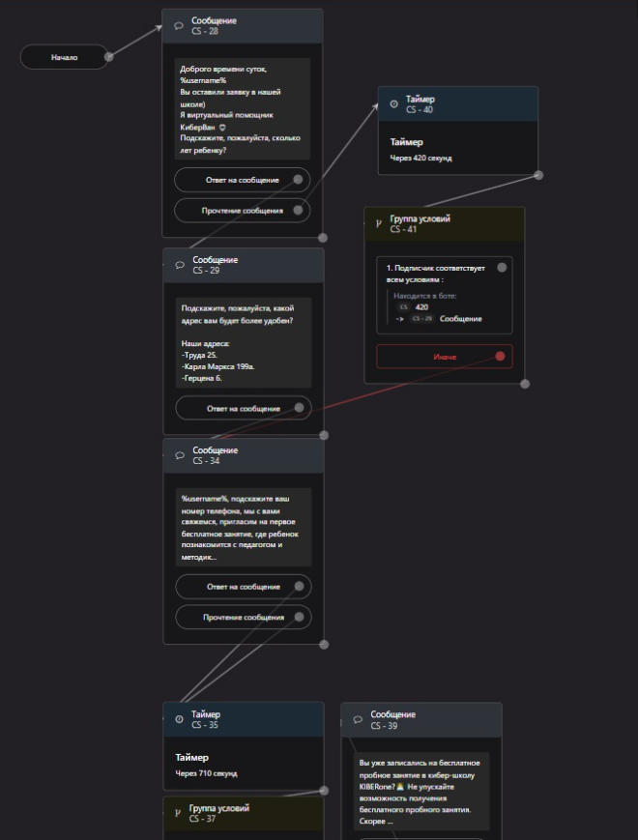Select the Таймер Через 710 секунд block
The height and width of the screenshot is (840, 638).
pyautogui.click(x=244, y=765)
